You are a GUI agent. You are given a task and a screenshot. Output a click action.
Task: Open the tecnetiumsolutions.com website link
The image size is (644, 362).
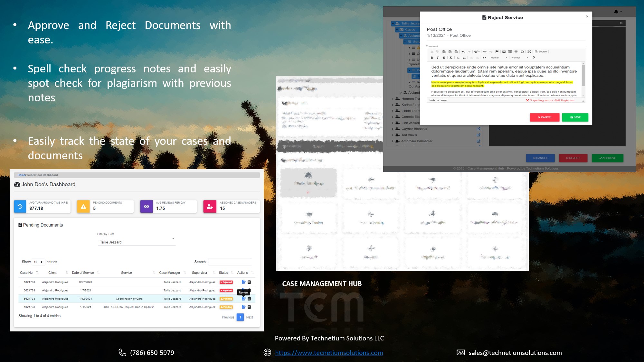pyautogui.click(x=329, y=353)
